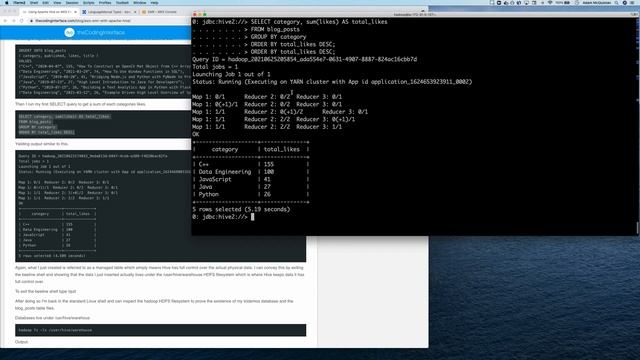Image resolution: width=640 pixels, height=360 pixels.
Task: Click theCodingInterface logo in the site header
Action: pos(95,32)
